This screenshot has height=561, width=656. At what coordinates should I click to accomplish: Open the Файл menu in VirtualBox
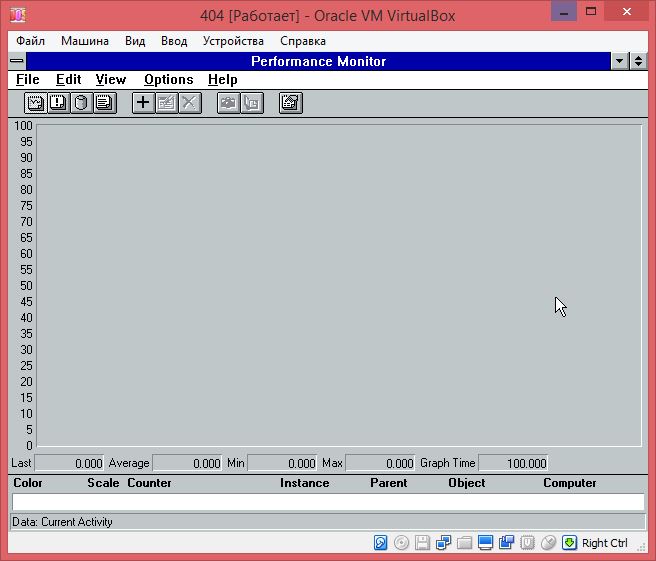pos(30,41)
